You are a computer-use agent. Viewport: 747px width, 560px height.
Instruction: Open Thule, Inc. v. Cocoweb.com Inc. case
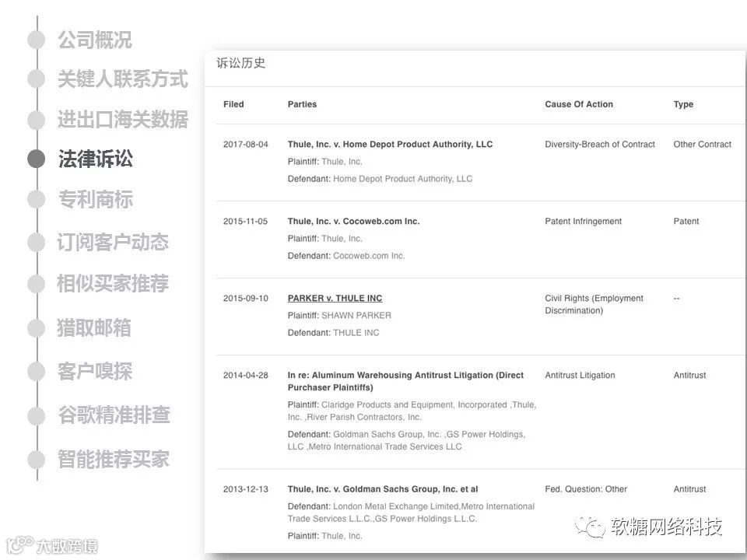[x=353, y=222]
